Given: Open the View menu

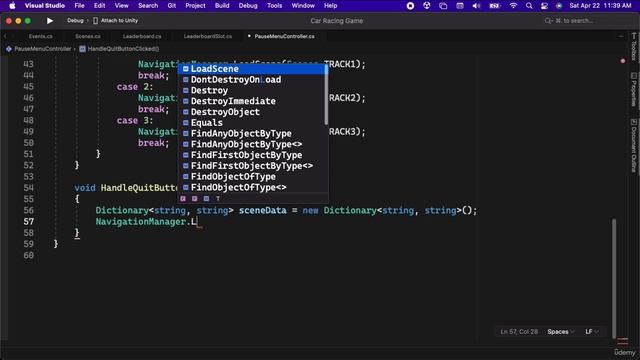Looking at the screenshot, I should click(121, 6).
